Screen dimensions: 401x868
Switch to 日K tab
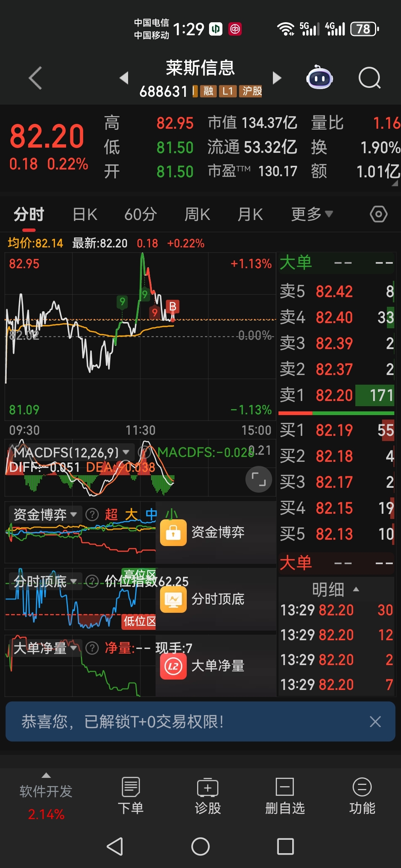coord(85,214)
